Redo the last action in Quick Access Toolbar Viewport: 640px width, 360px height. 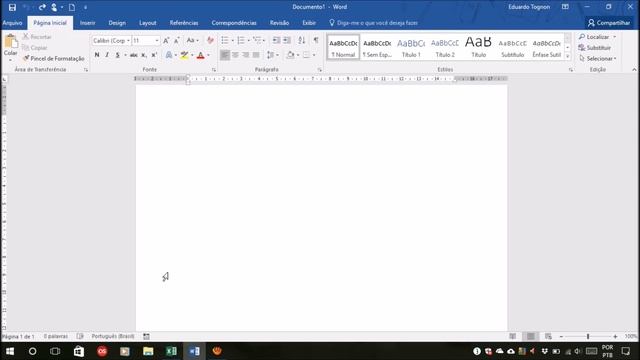42,7
